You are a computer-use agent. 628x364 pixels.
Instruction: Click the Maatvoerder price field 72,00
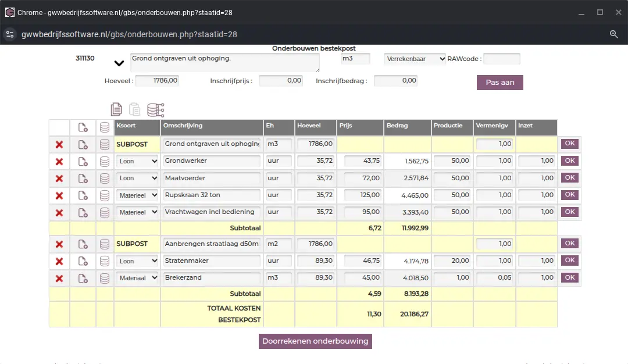[x=362, y=178]
